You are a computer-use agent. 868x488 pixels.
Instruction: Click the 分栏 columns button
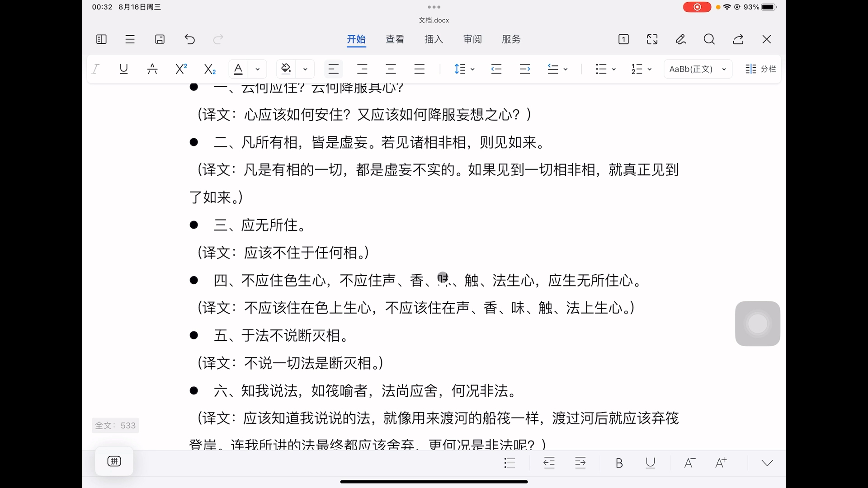click(x=761, y=69)
